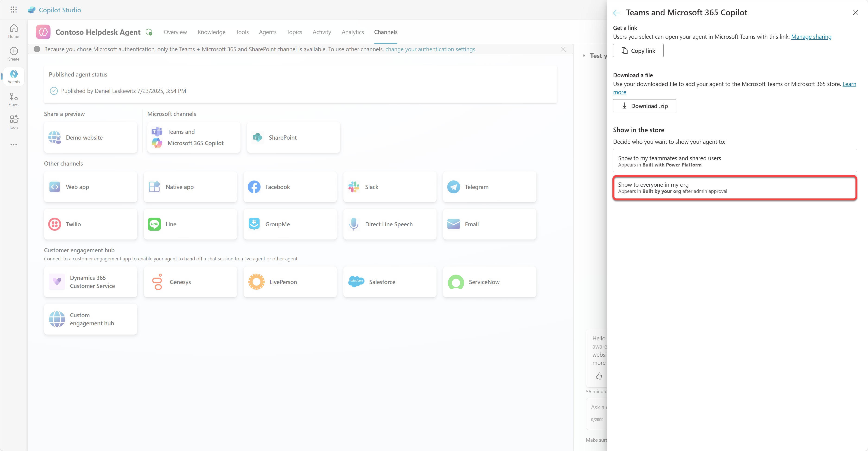Click the sidebar more options ellipsis
Image resolution: width=868 pixels, height=451 pixels.
(x=13, y=145)
